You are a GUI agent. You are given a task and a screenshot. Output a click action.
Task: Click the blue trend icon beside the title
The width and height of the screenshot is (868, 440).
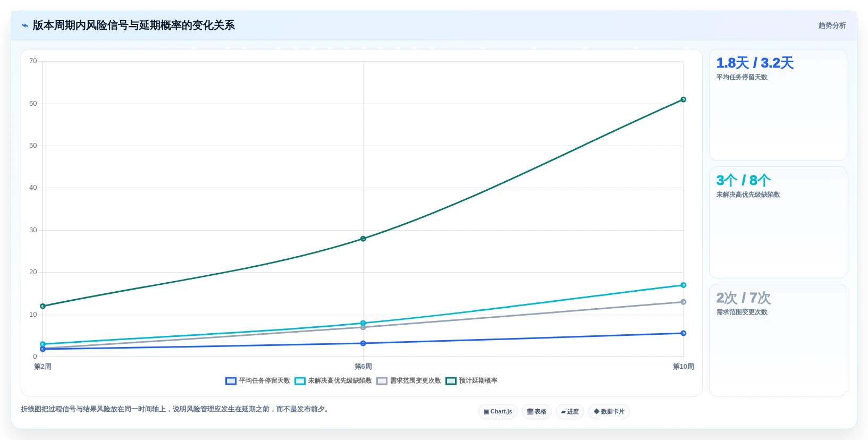coord(25,26)
